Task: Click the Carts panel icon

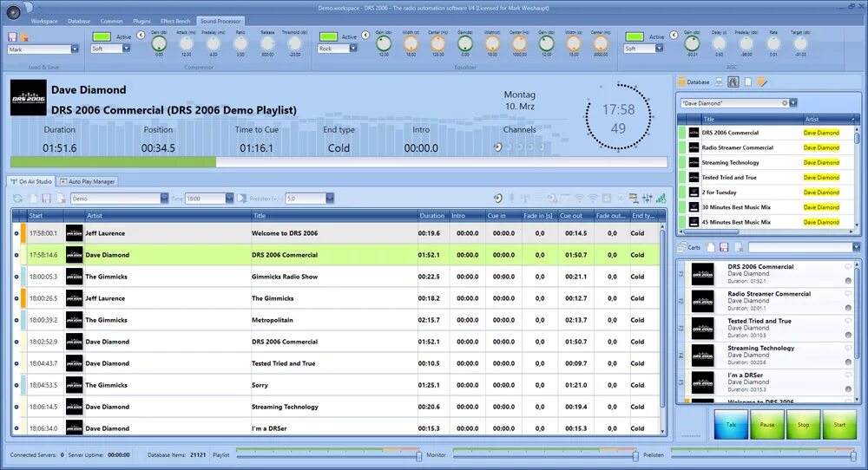Action: click(x=682, y=247)
